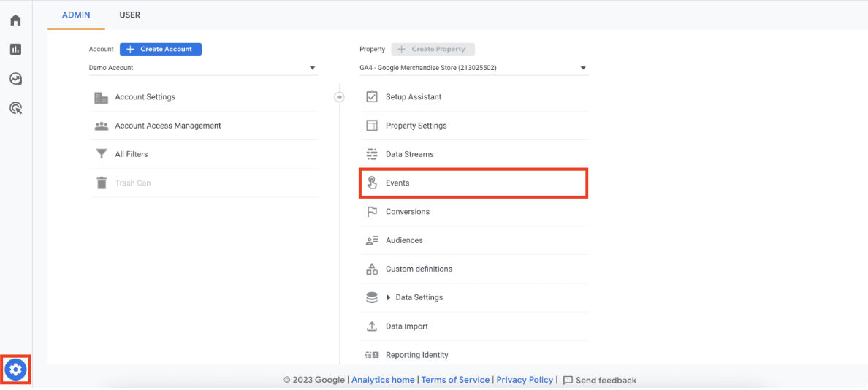Follow the Analytics home link
Viewport: 868px width, 390px height.
coord(383,380)
